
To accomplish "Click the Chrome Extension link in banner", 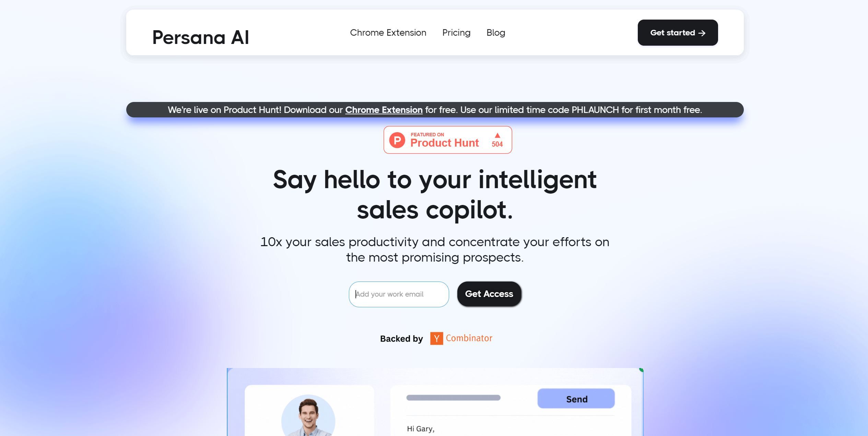I will (x=384, y=109).
